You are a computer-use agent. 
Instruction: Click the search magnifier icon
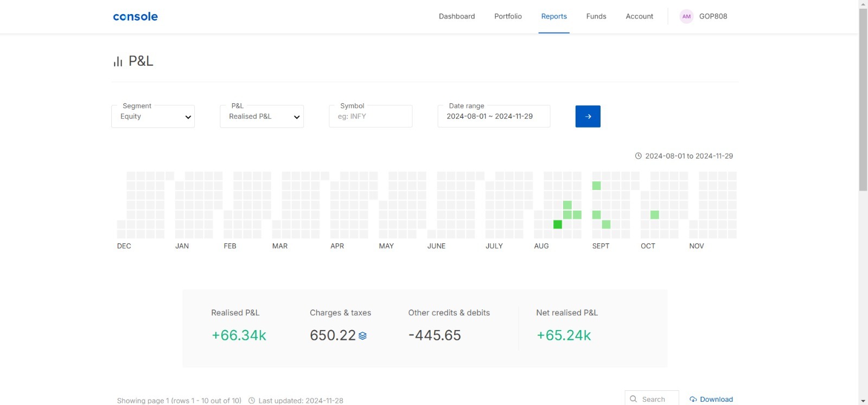633,399
